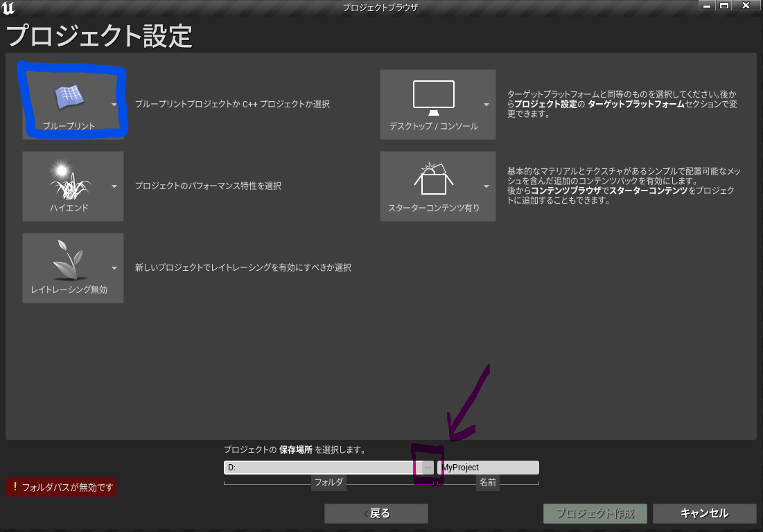This screenshot has width=763, height=532.
Task: Click the プロジェクトの保存場所を選択します text
Action: pyautogui.click(x=295, y=450)
